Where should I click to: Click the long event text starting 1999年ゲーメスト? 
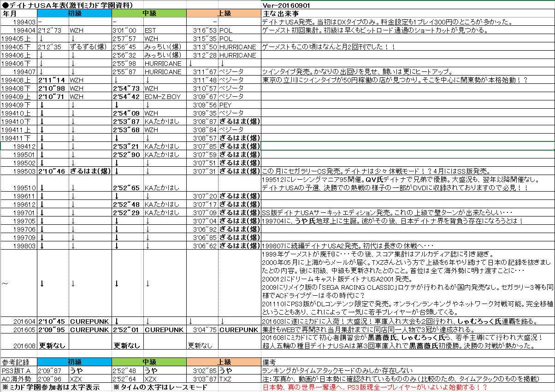click(x=407, y=283)
